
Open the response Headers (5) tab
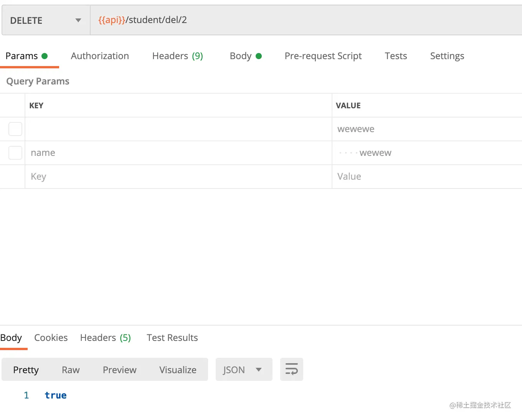click(106, 338)
